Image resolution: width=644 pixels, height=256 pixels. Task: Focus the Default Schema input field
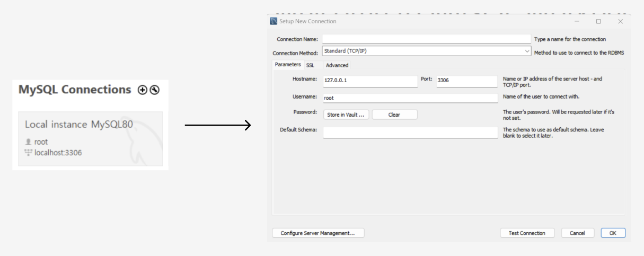pos(410,133)
